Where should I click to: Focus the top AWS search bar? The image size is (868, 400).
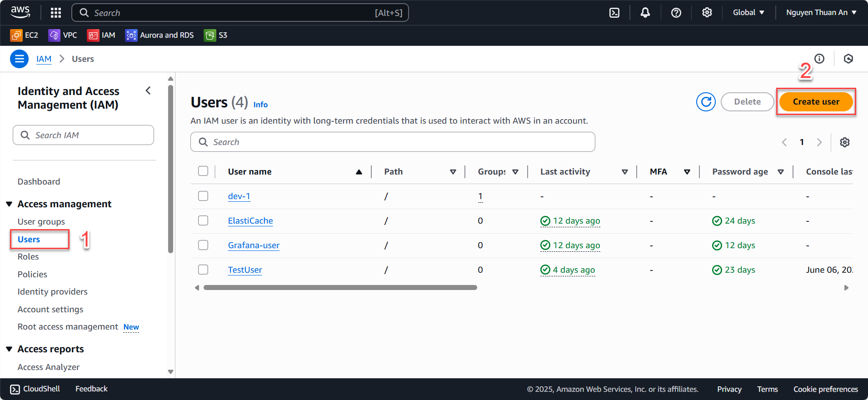coord(240,13)
